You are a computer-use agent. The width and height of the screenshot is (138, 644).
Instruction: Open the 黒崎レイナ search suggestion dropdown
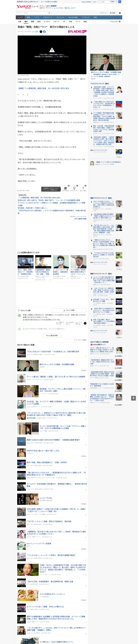coord(114,2)
